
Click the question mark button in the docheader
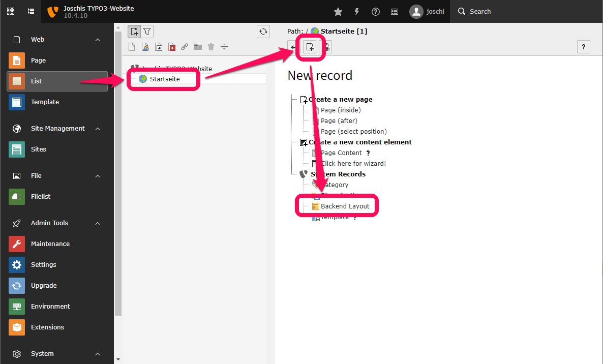click(x=583, y=46)
